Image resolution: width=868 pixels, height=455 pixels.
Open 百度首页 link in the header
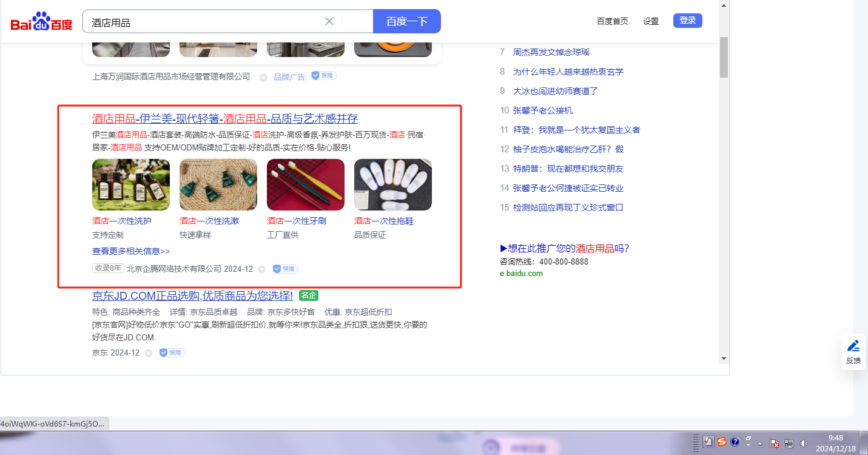point(613,21)
